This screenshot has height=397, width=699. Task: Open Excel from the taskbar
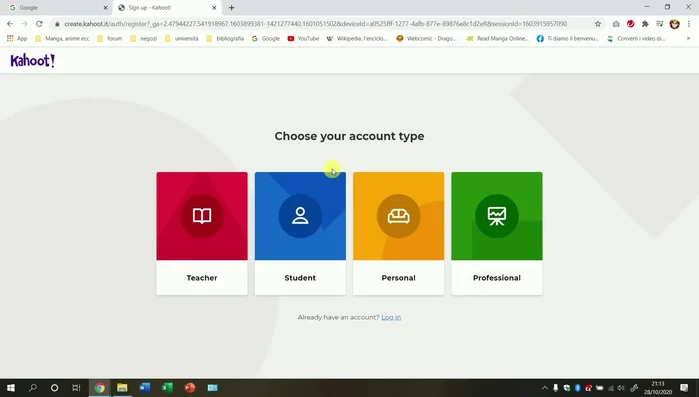click(x=167, y=388)
